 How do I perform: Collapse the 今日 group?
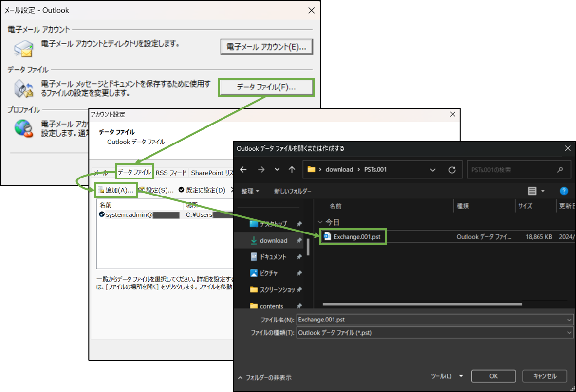pos(320,222)
